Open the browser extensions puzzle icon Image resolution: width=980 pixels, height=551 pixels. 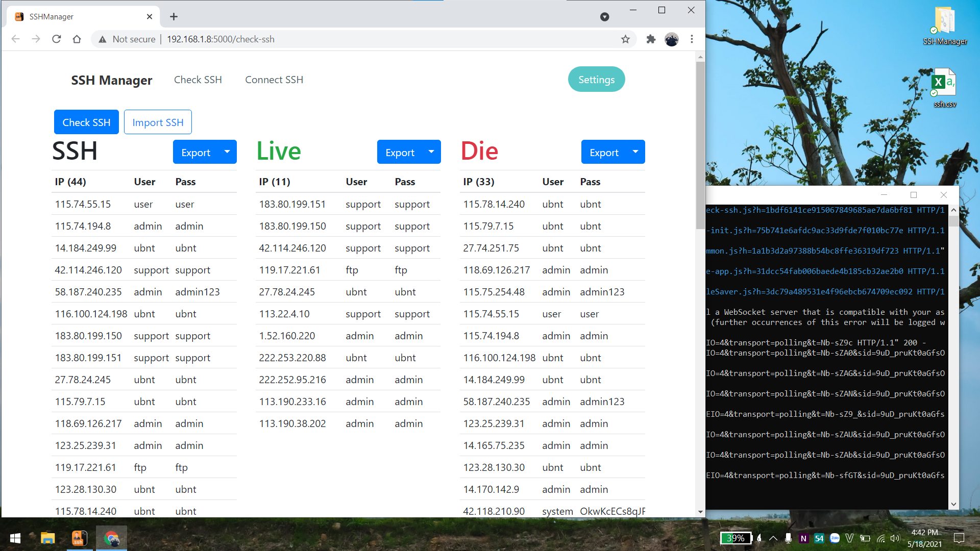click(x=651, y=39)
